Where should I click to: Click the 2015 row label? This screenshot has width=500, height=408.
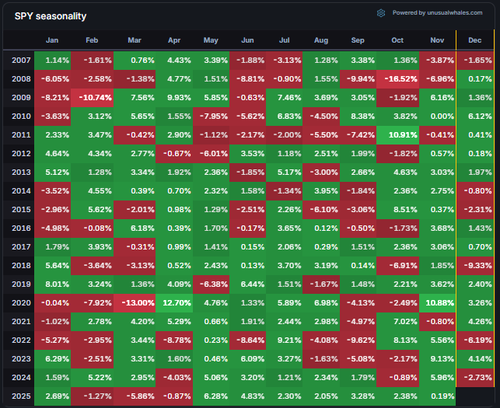click(21, 210)
